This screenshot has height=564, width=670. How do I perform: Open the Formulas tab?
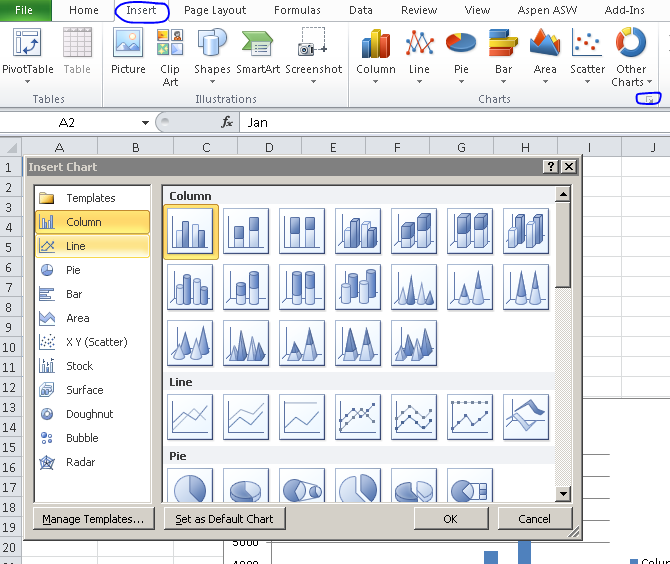point(297,10)
